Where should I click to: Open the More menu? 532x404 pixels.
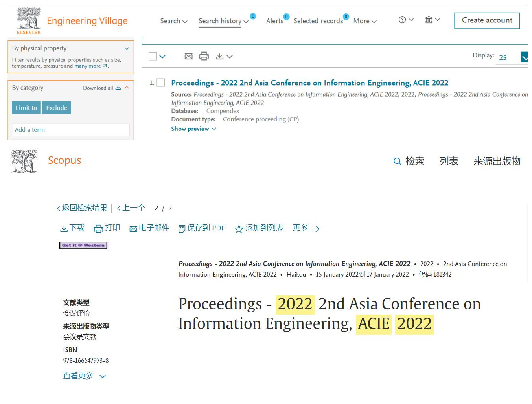(x=365, y=21)
